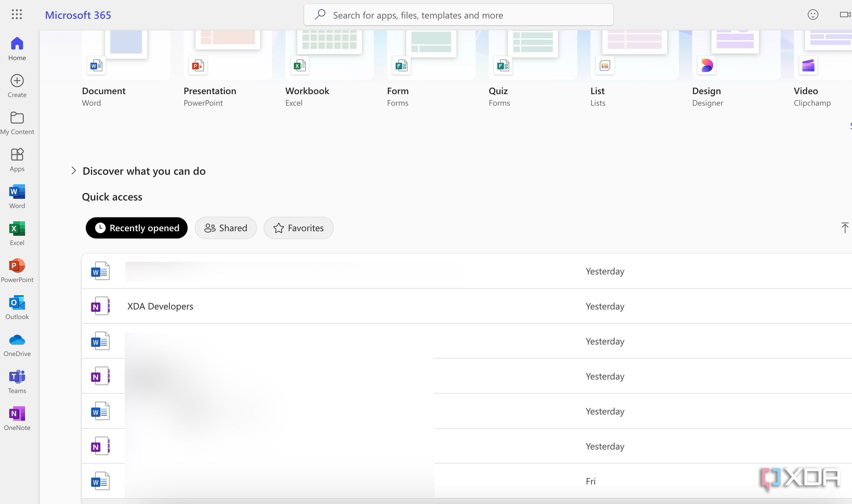Open PowerPoint in the sidebar
The height and width of the screenshot is (504, 852).
click(17, 270)
